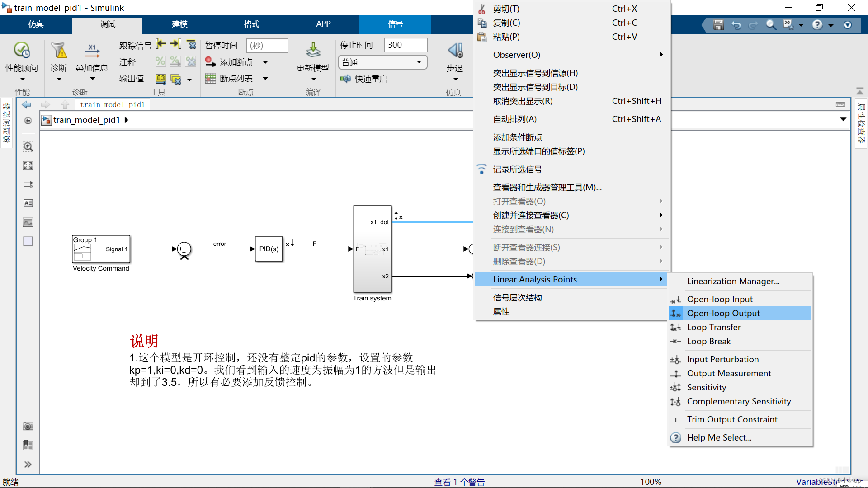The height and width of the screenshot is (488, 868).
Task: Toggle Sensitivity analysis point
Action: click(x=739, y=387)
